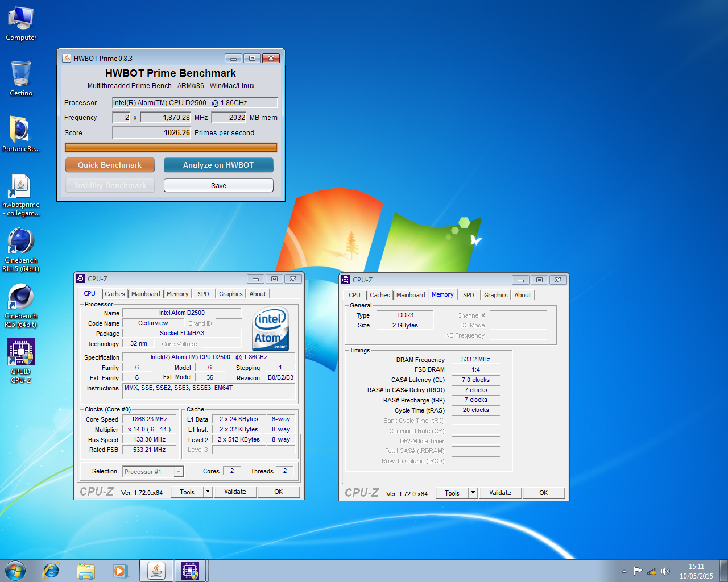
Task: Click Analyze on HWBOT button
Action: [x=218, y=165]
